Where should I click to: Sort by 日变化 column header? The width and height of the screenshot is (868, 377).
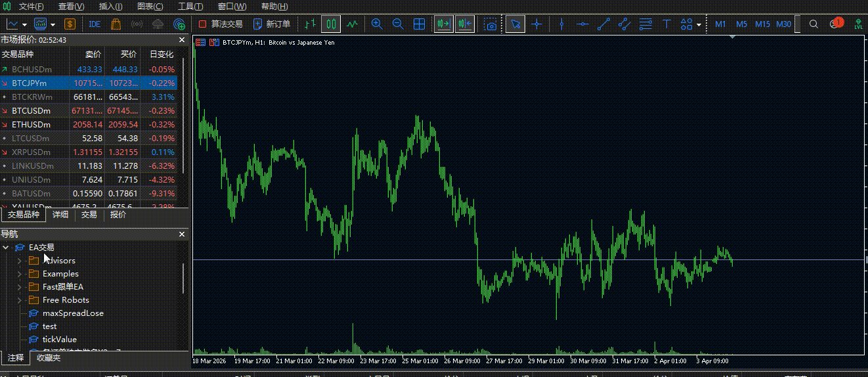click(161, 55)
